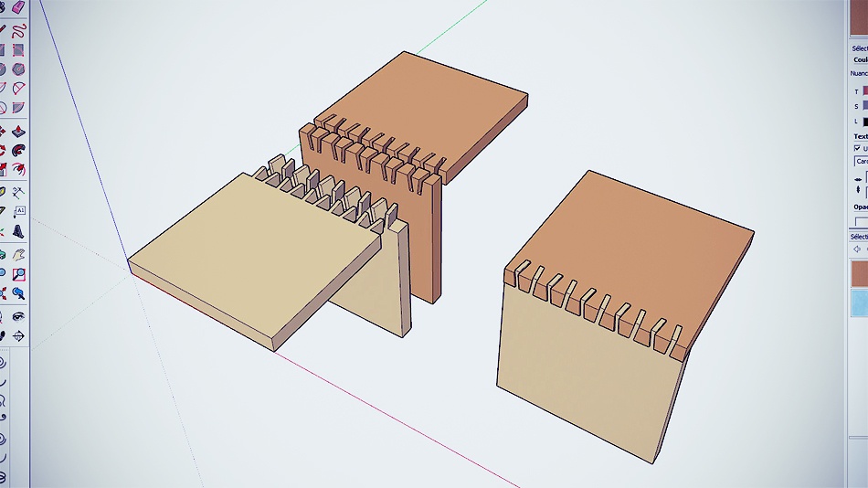Select the Rotated Rectangle tool
The width and height of the screenshot is (868, 488).
pos(19,49)
